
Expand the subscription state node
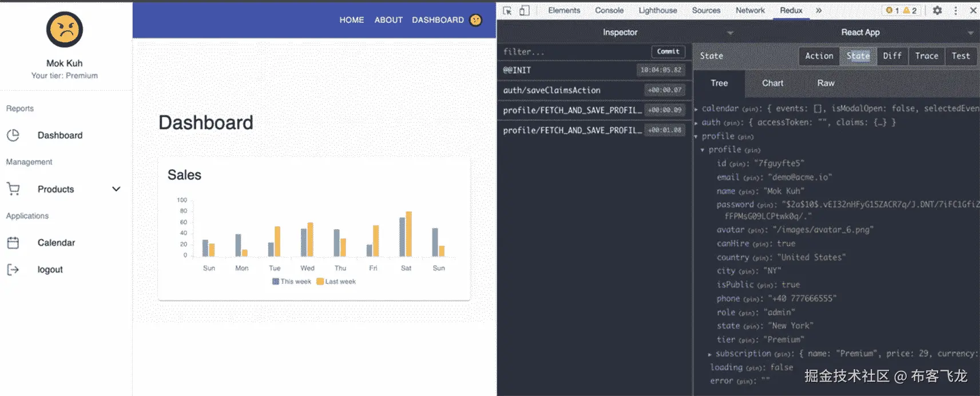[x=710, y=354]
